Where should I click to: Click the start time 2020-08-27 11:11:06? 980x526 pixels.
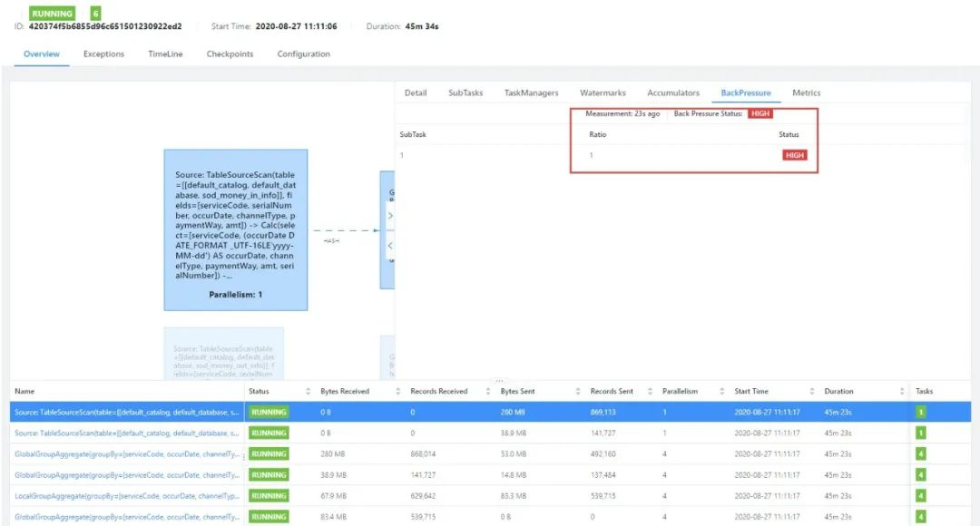(x=296, y=26)
